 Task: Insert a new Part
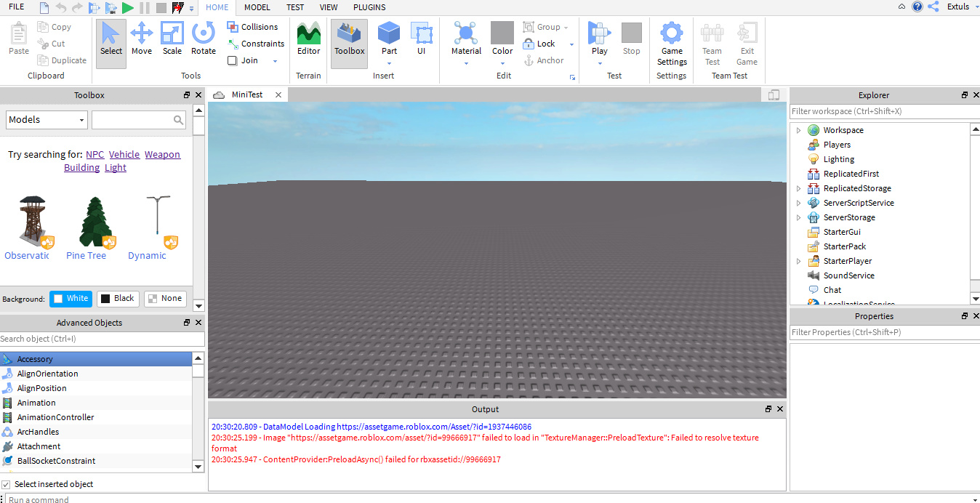click(389, 35)
